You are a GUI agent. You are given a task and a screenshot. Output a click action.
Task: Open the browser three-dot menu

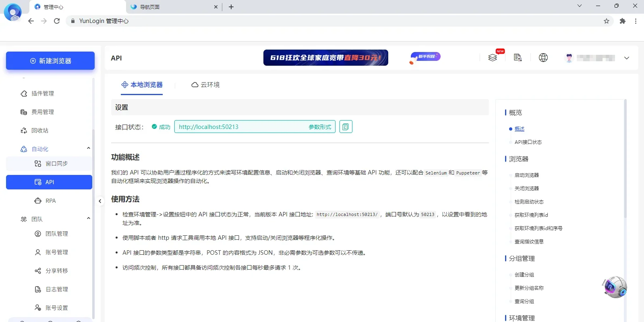pyautogui.click(x=636, y=21)
